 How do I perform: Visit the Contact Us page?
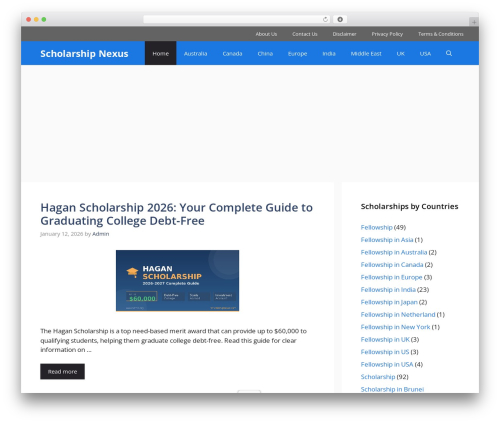point(305,34)
